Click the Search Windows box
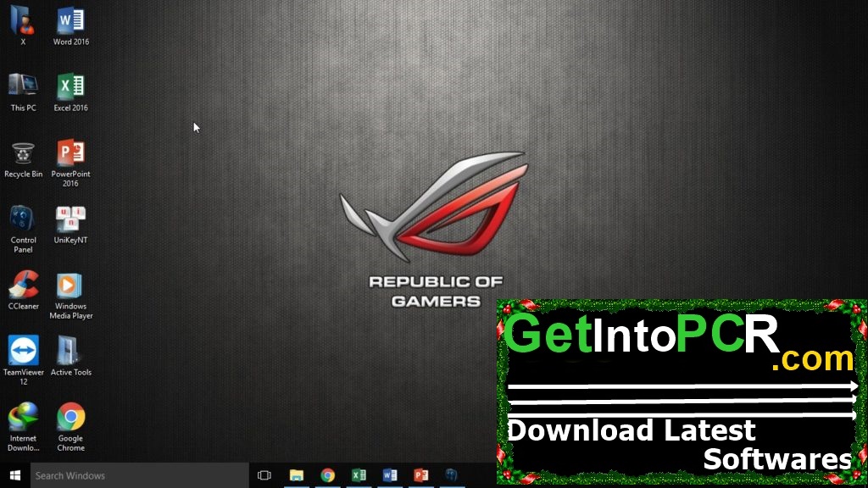868x488 pixels. coord(140,475)
